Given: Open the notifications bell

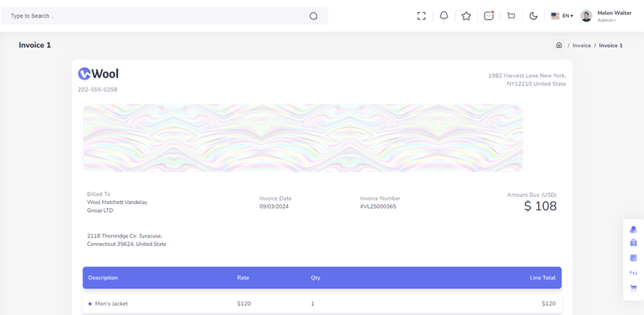Looking at the screenshot, I should click(444, 16).
